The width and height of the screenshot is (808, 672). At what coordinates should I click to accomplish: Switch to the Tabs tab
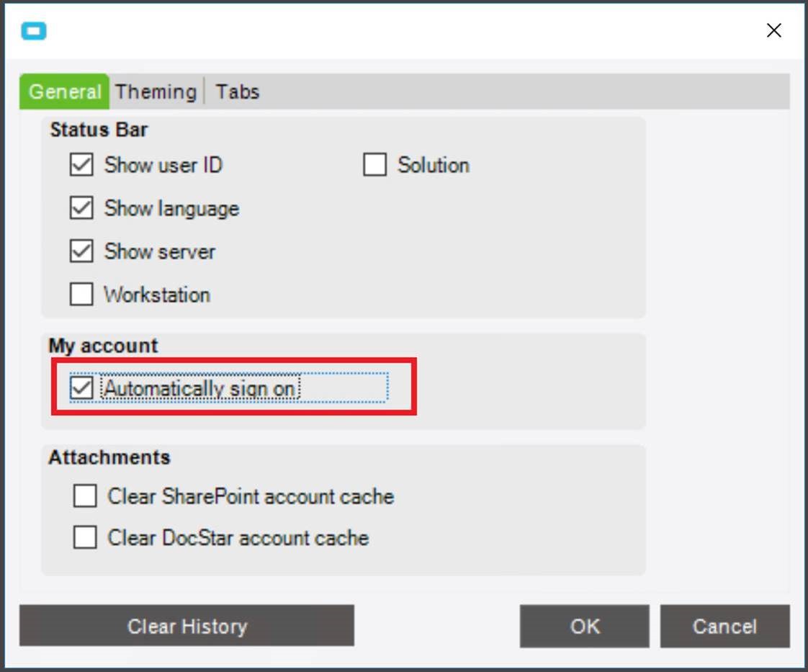point(237,91)
